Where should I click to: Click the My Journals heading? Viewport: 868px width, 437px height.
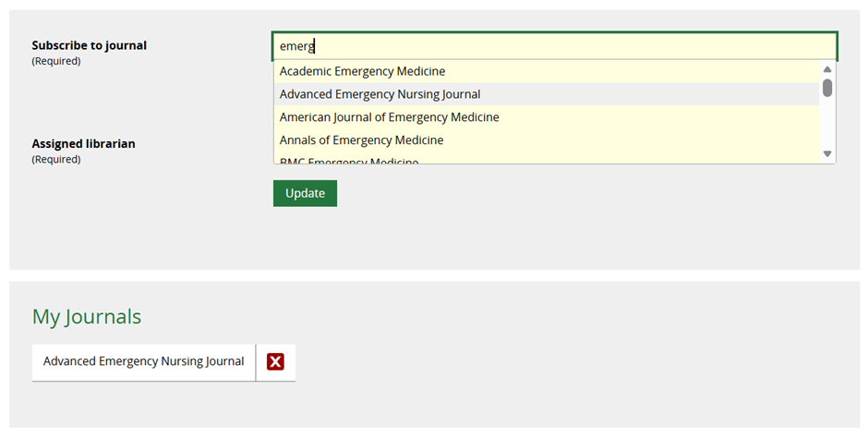point(87,317)
